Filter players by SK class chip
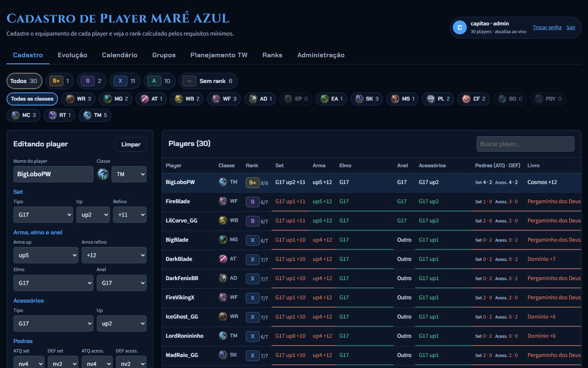Image resolution: width=588 pixels, height=368 pixels. click(x=367, y=99)
